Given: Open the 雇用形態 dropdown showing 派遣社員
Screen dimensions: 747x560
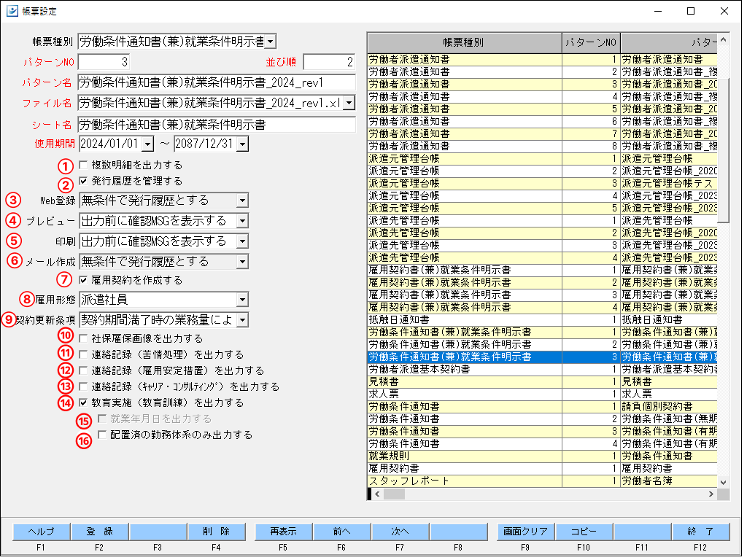Looking at the screenshot, I should click(242, 299).
